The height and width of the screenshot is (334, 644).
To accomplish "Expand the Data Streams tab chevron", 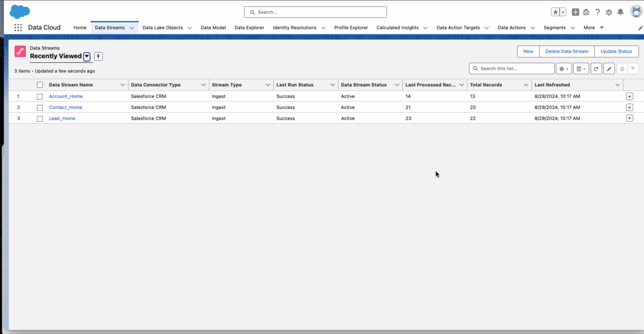I will pos(131,28).
